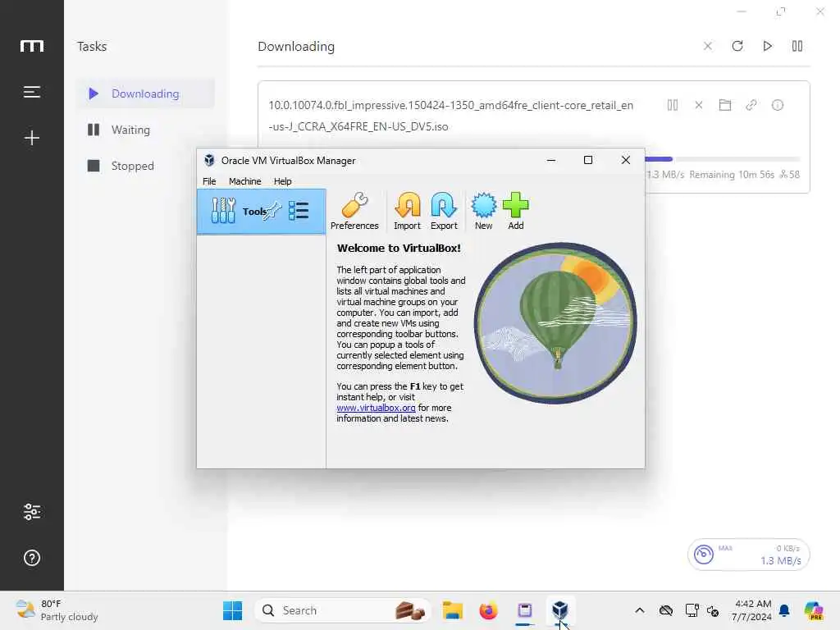View ISO task info details
This screenshot has width=840, height=630.
778,105
